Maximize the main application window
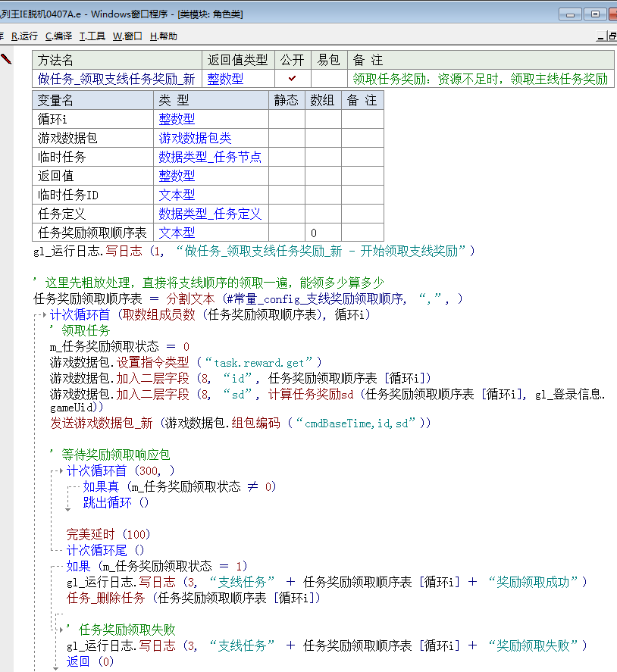 coord(596,14)
